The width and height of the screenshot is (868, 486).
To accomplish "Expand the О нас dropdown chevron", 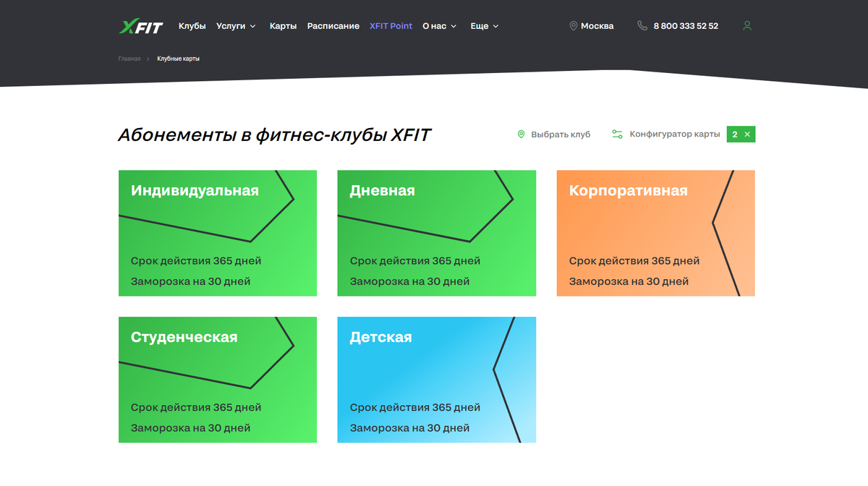I will click(x=454, y=27).
